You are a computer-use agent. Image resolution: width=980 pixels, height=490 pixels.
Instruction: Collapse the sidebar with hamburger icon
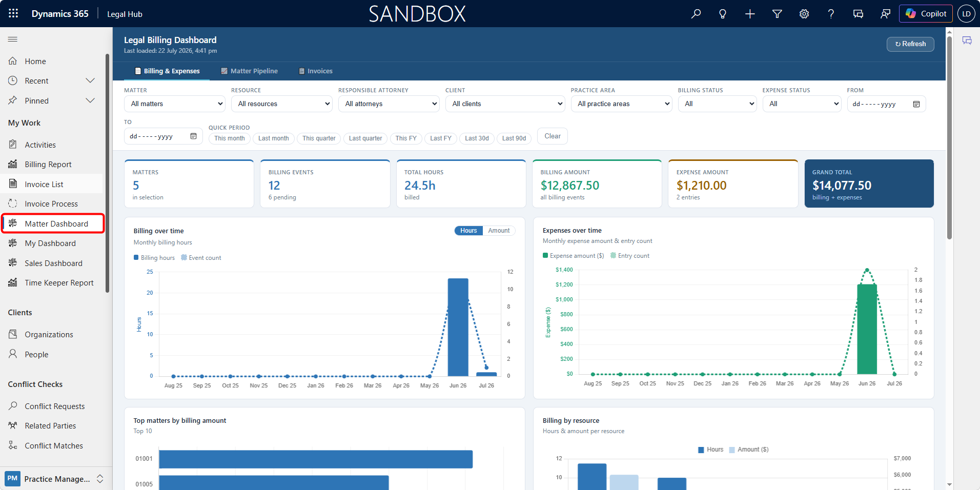13,39
